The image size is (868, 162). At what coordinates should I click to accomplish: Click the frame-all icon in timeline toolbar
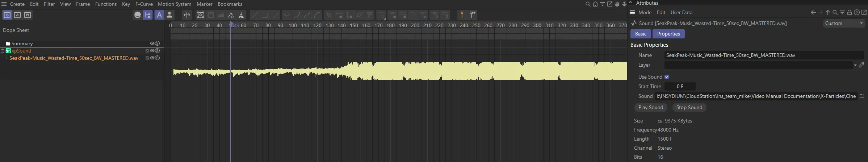(201, 15)
